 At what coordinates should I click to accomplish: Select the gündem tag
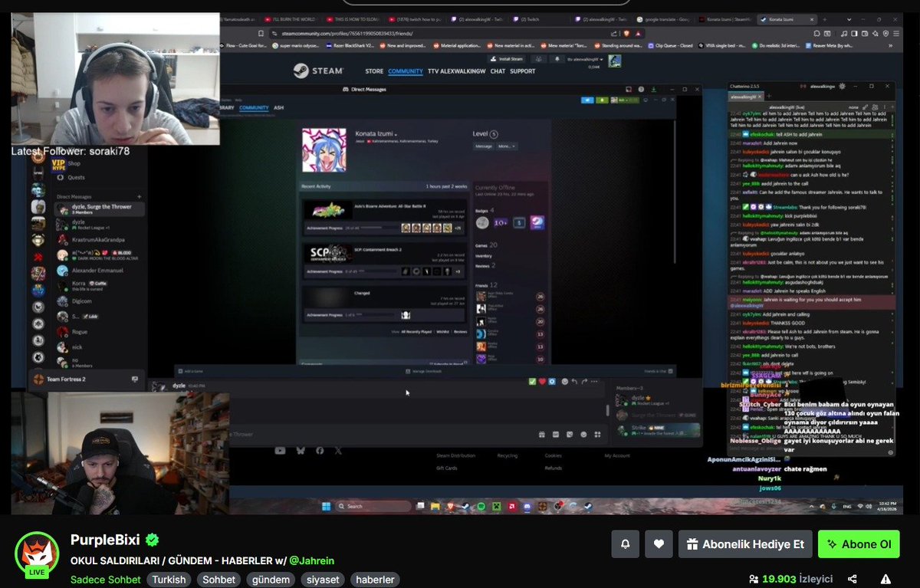coord(271,580)
